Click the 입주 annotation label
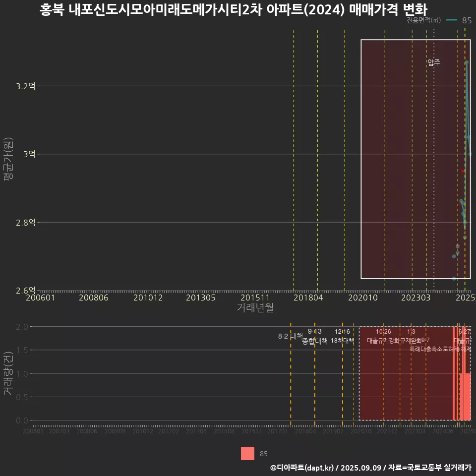Screen dimensions: 476x476 point(434,62)
